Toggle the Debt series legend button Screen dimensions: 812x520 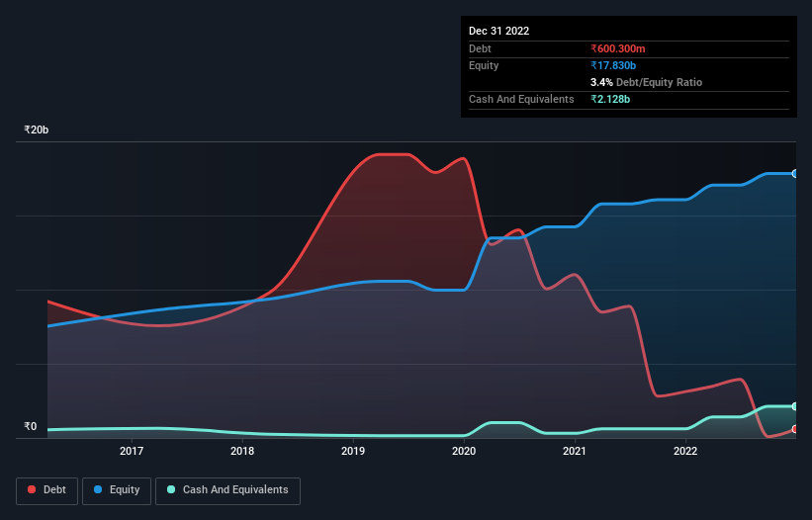[x=47, y=490]
